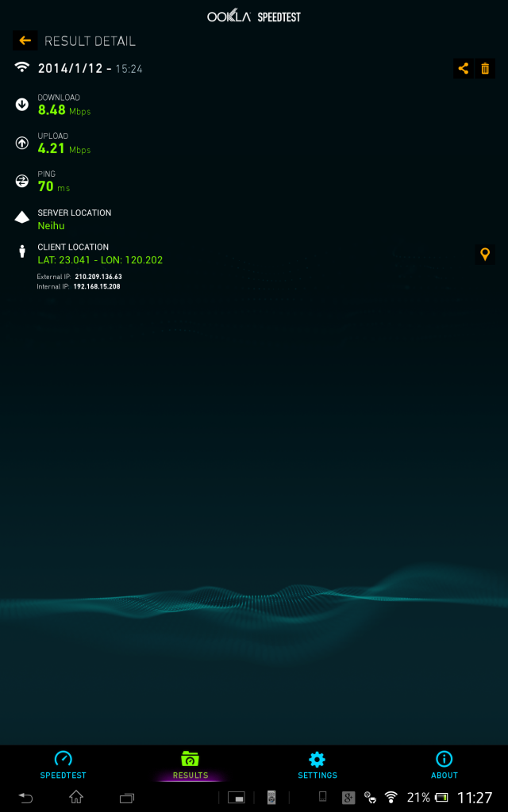The height and width of the screenshot is (812, 508).
Task: Tap the USB connection status icon
Action: click(x=370, y=798)
